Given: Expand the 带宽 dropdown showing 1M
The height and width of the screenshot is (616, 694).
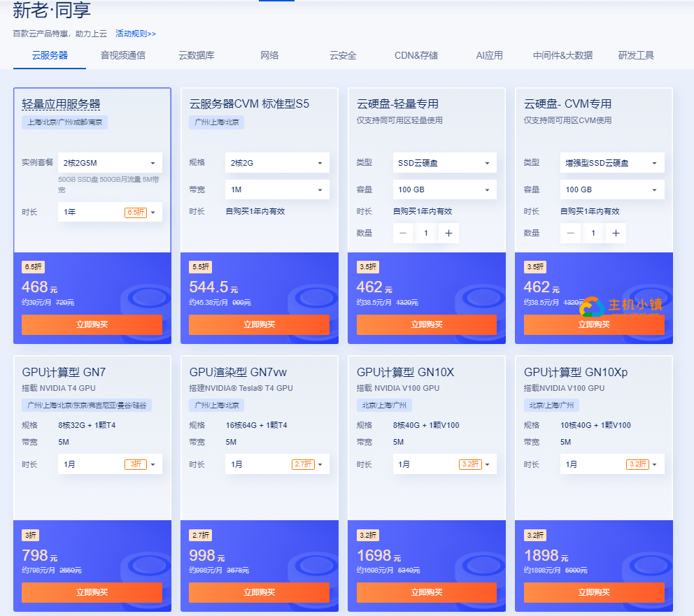Looking at the screenshot, I should click(277, 189).
